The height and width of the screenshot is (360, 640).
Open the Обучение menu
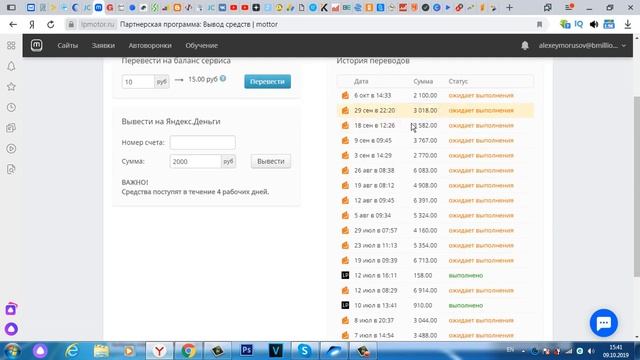[202, 45]
